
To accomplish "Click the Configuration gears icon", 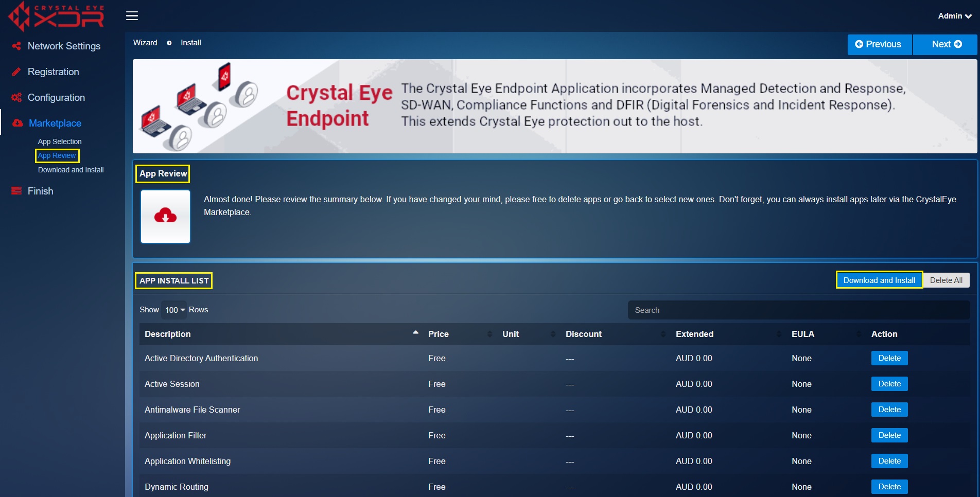I will 16,97.
